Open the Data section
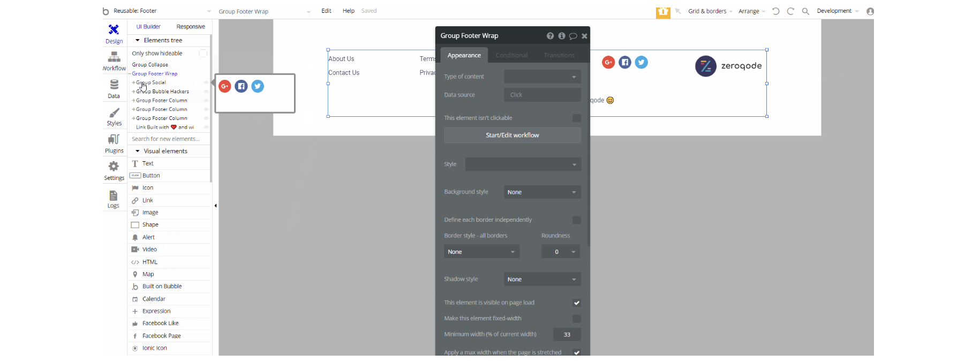The height and width of the screenshot is (361, 980). pyautogui.click(x=114, y=89)
